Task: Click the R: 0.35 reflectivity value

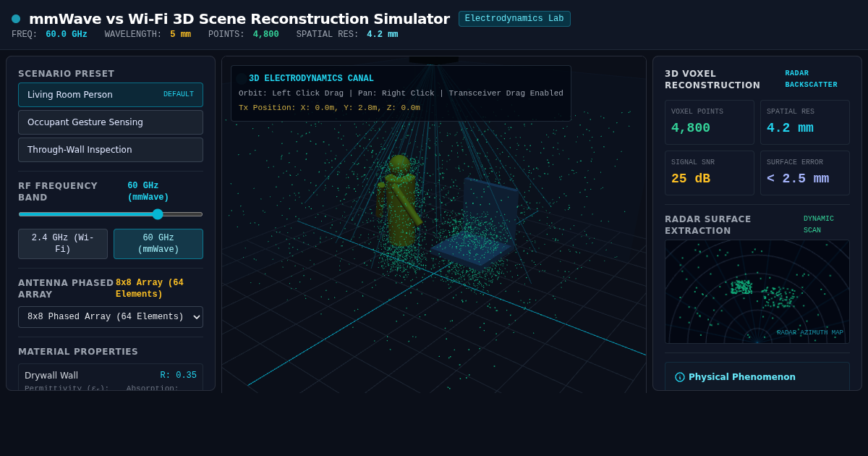Action: (x=179, y=376)
